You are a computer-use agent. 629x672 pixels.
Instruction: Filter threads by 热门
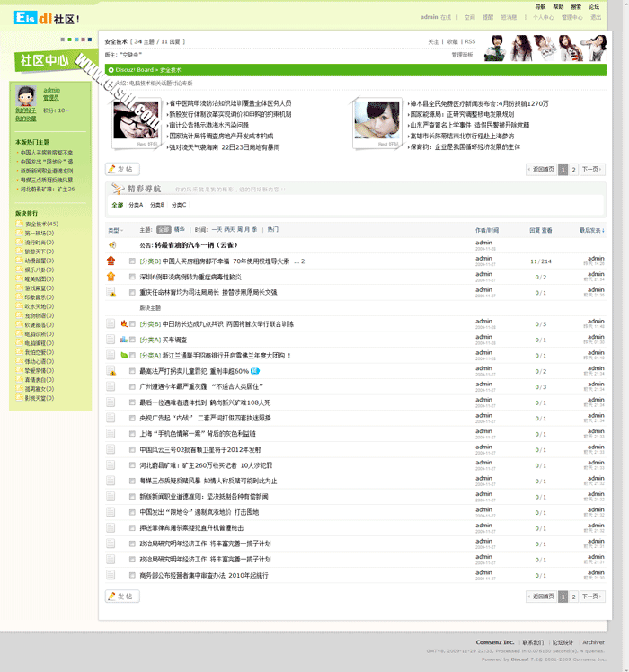click(x=272, y=230)
